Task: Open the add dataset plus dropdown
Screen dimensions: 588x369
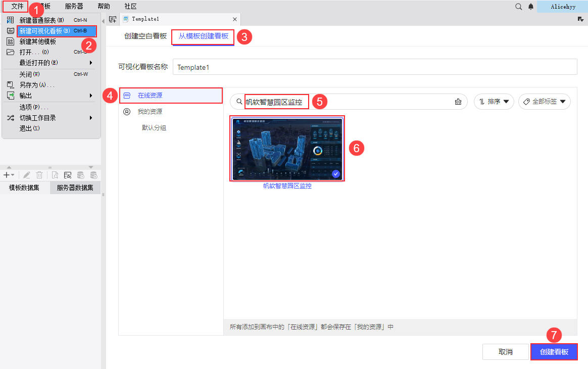Action: click(x=9, y=175)
